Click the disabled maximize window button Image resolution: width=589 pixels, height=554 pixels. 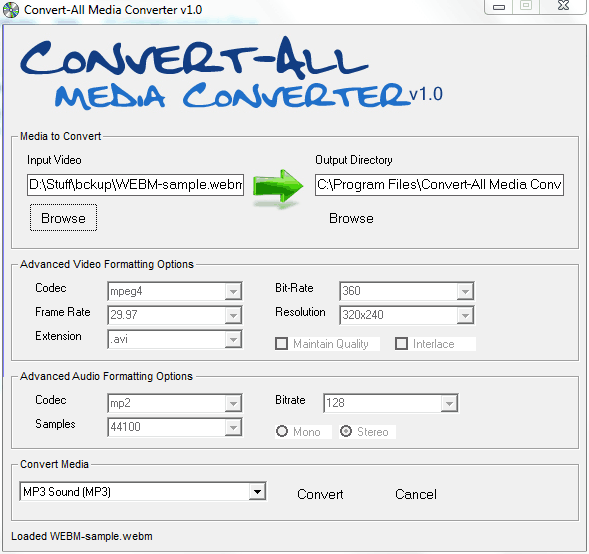click(x=526, y=6)
